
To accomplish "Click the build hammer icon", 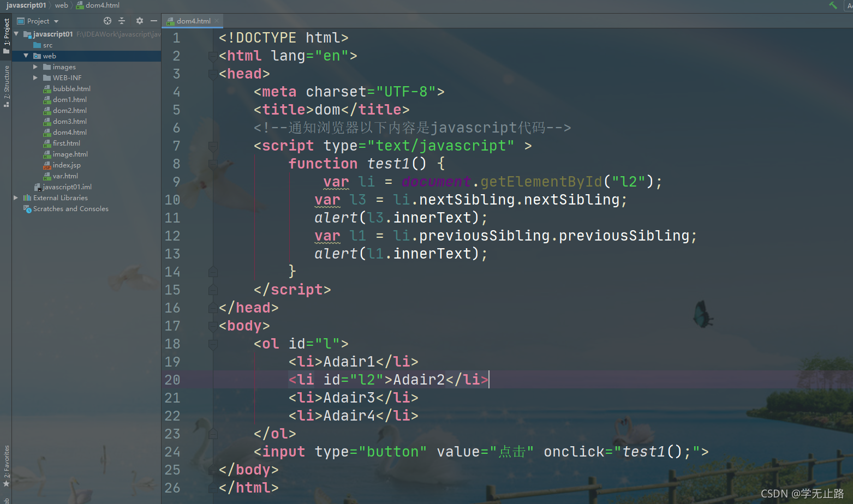I will pyautogui.click(x=833, y=5).
